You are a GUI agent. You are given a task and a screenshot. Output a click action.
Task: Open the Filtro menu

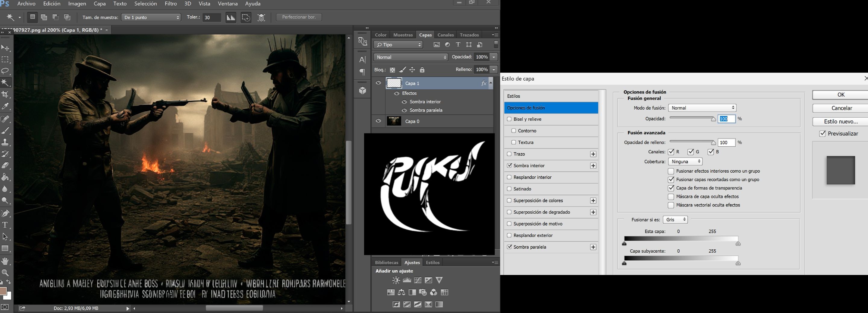tap(171, 4)
